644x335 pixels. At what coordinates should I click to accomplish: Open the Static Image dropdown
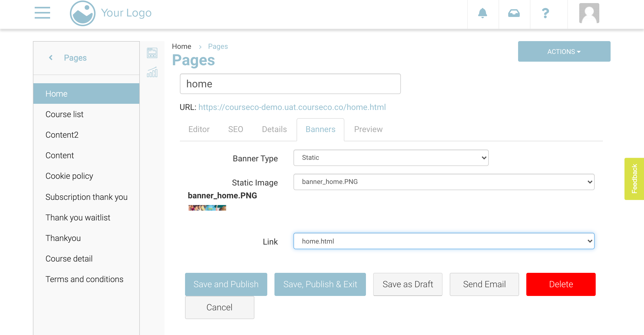(444, 182)
